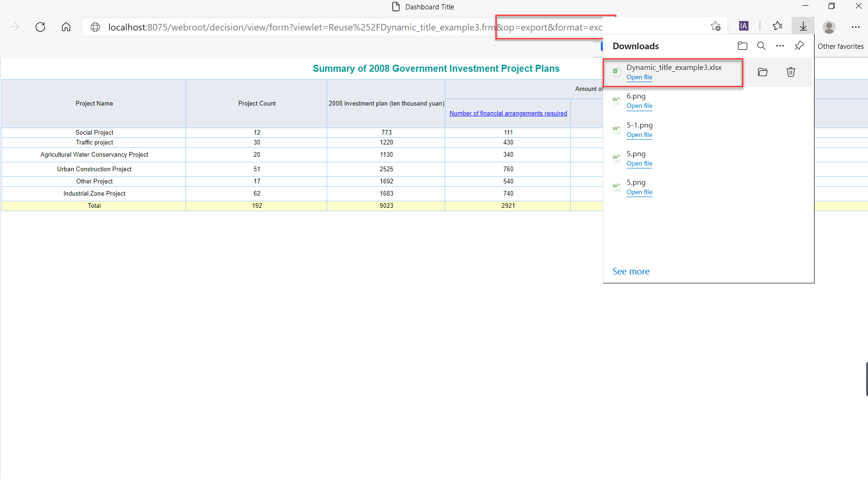This screenshot has width=868, height=479.
Task: Click See more downloads link
Action: coord(631,272)
